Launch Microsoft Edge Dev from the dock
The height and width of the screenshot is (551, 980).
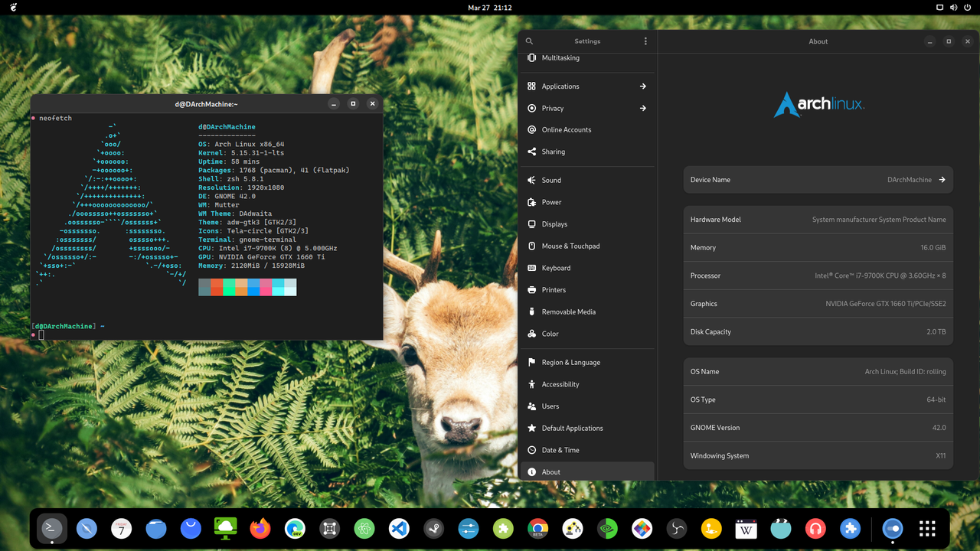pyautogui.click(x=295, y=528)
